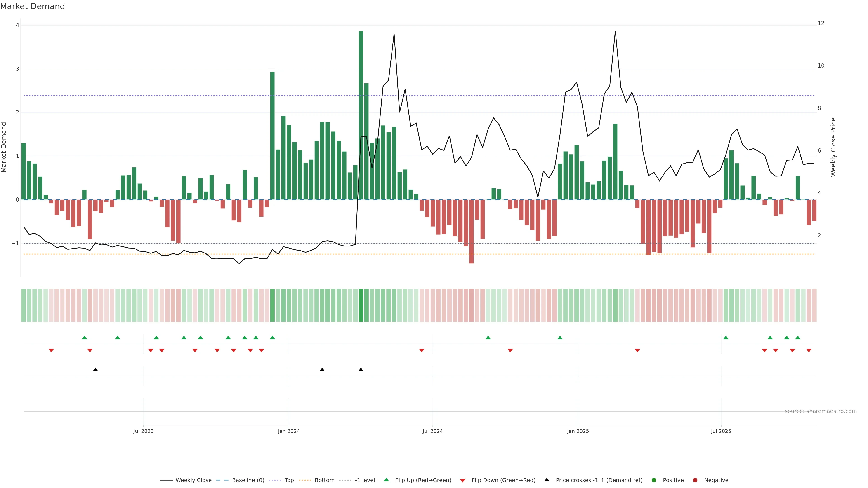868x488 pixels.
Task: Click the green Flip Up triangle legend icon
Action: point(386,480)
